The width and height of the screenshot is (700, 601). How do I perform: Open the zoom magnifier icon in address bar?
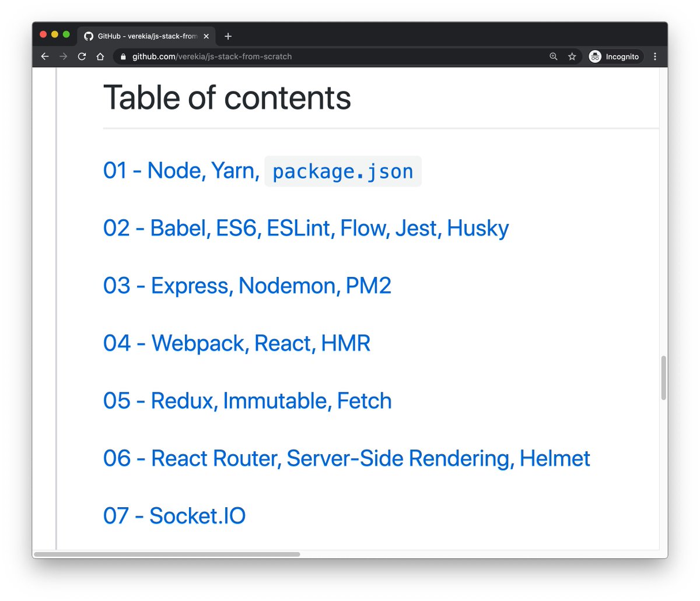click(x=554, y=57)
